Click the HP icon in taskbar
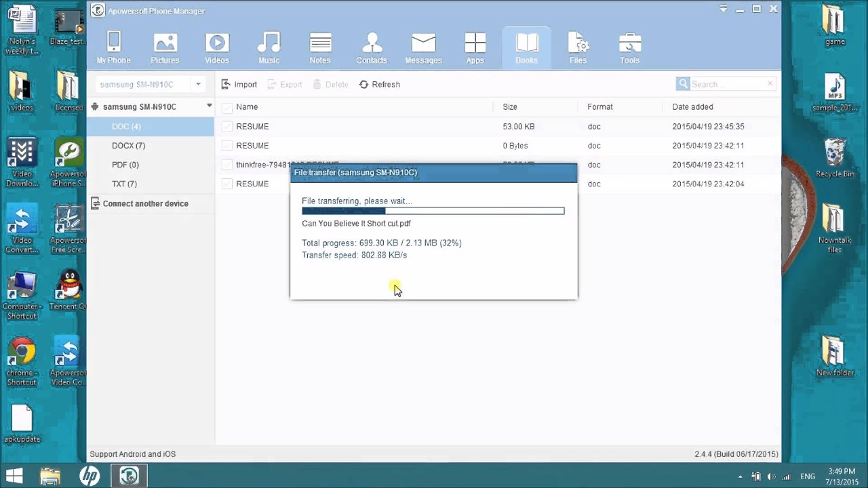The height and width of the screenshot is (488, 868). [90, 476]
